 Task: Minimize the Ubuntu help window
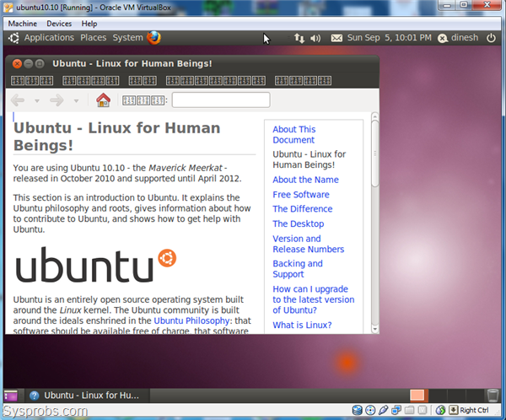pyautogui.click(x=29, y=63)
